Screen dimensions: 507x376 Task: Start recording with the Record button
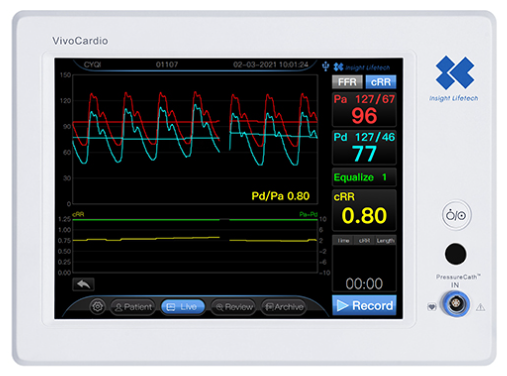pyautogui.click(x=364, y=305)
